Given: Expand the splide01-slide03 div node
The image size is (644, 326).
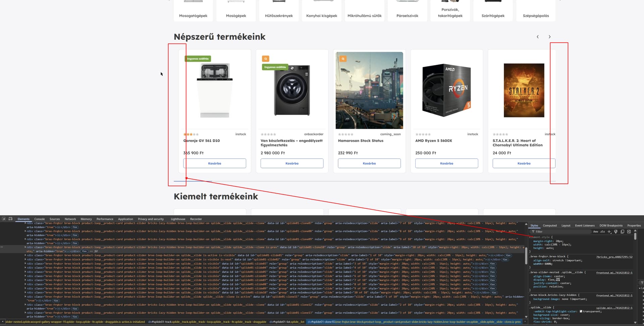Looking at the screenshot, I should point(25,264).
